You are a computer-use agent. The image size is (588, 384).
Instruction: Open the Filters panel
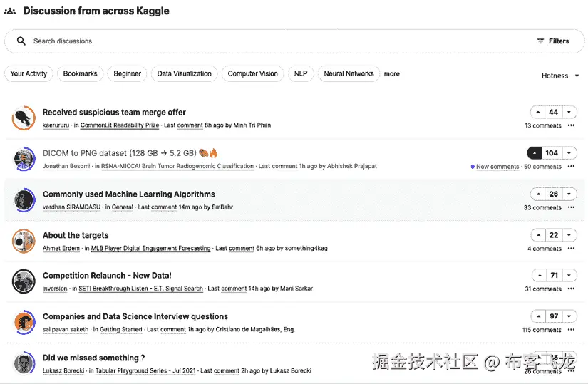[x=553, y=41]
